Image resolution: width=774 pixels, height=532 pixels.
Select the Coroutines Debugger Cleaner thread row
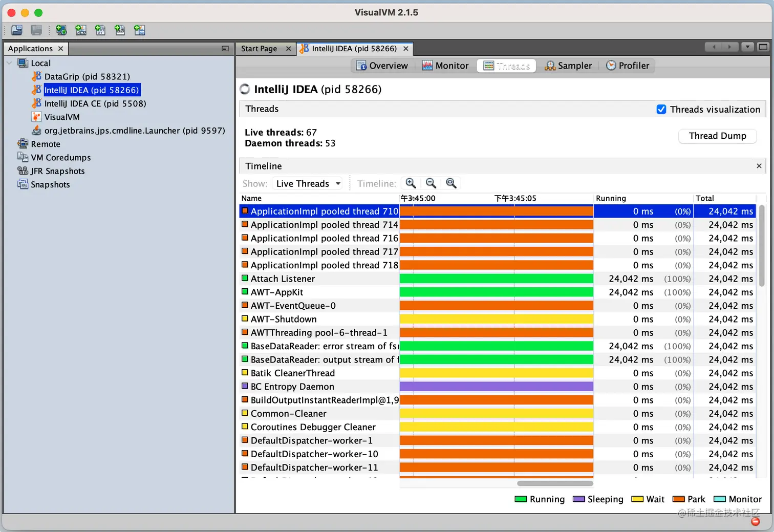pyautogui.click(x=498, y=427)
